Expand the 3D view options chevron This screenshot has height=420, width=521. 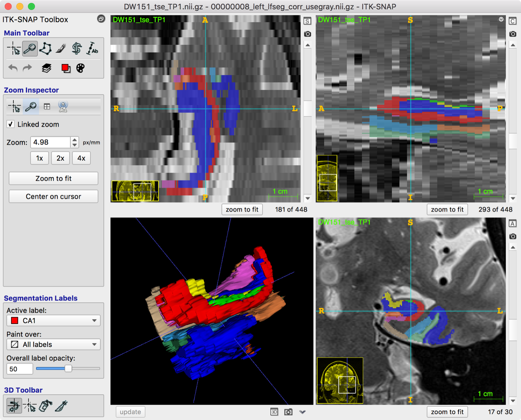303,412
